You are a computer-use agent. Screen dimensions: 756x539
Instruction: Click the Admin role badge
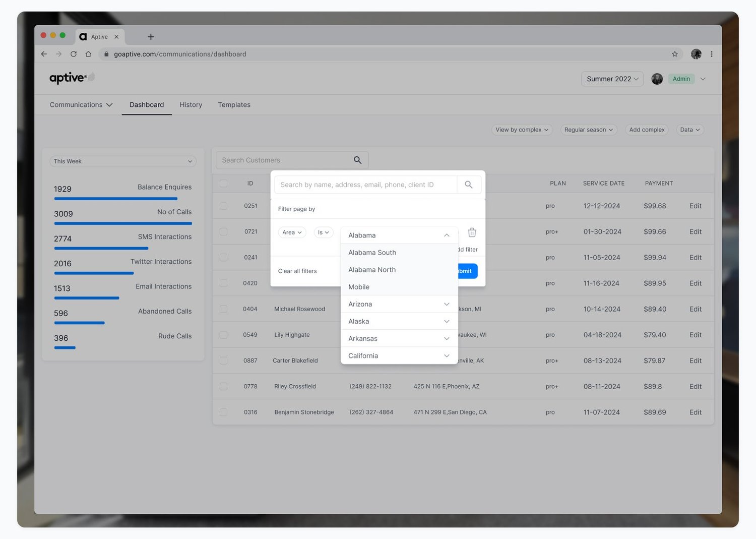pyautogui.click(x=681, y=79)
